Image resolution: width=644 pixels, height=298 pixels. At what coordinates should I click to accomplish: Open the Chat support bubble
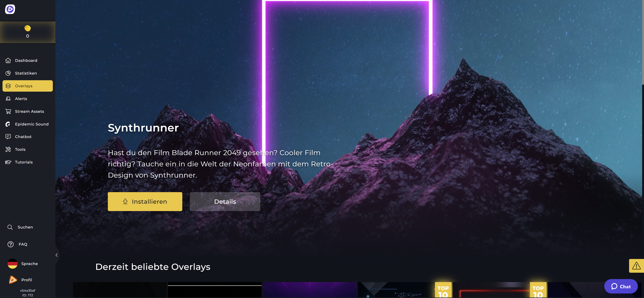621,286
